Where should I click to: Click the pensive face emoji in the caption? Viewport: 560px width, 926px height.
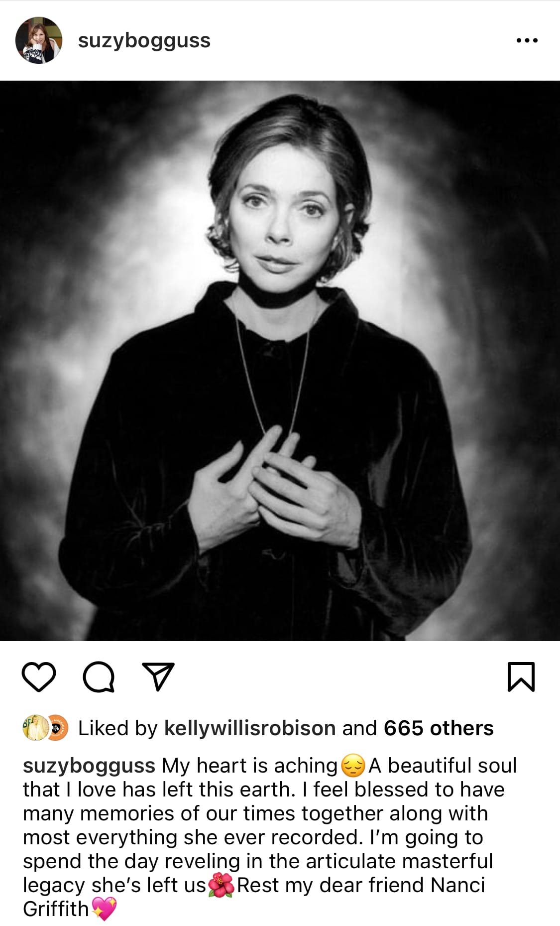353,766
